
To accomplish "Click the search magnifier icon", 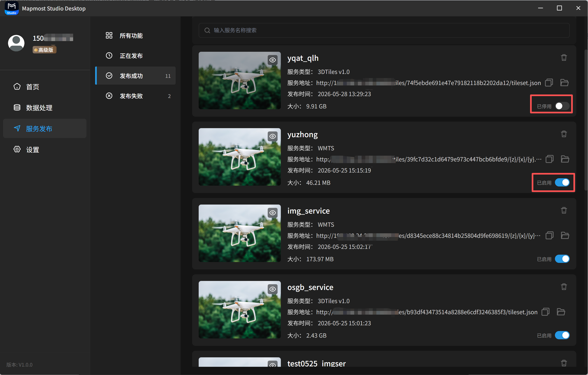I will tap(207, 30).
